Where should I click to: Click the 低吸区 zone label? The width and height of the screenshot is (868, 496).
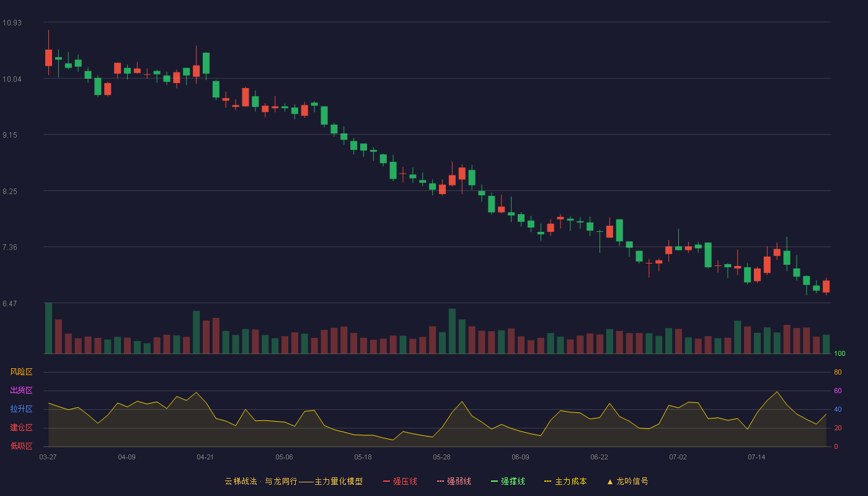click(21, 446)
